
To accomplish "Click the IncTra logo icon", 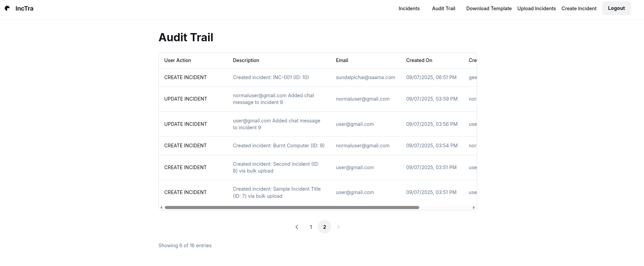I will (7, 9).
